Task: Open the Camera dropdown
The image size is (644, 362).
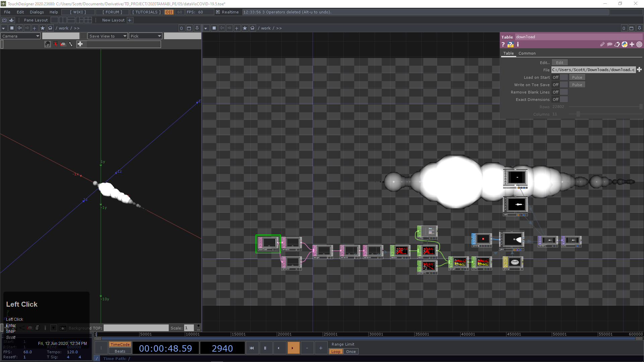Action: (21, 36)
